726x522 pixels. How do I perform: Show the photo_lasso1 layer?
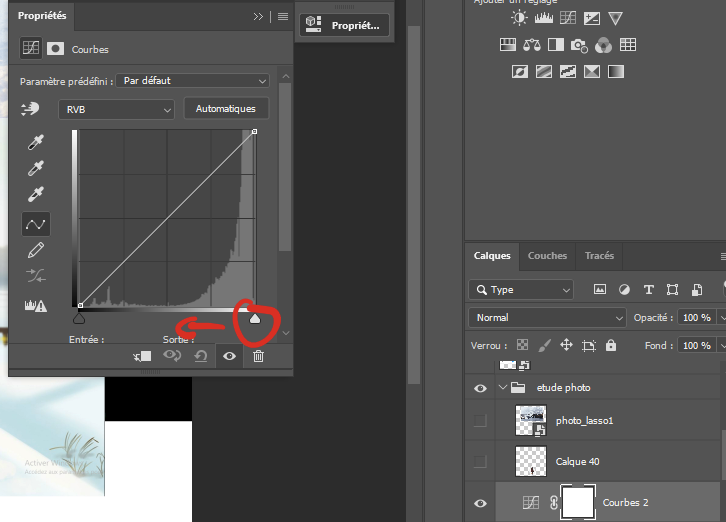point(480,421)
